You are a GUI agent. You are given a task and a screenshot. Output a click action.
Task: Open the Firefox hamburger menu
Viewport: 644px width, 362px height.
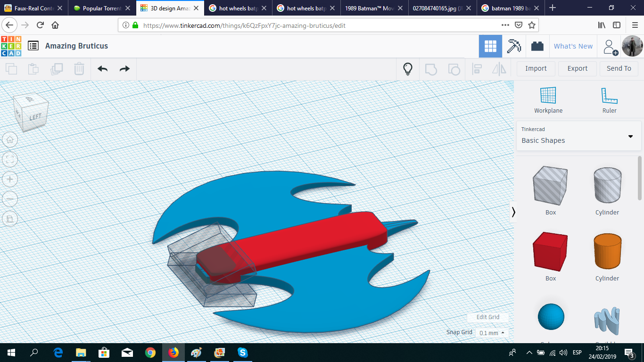635,25
